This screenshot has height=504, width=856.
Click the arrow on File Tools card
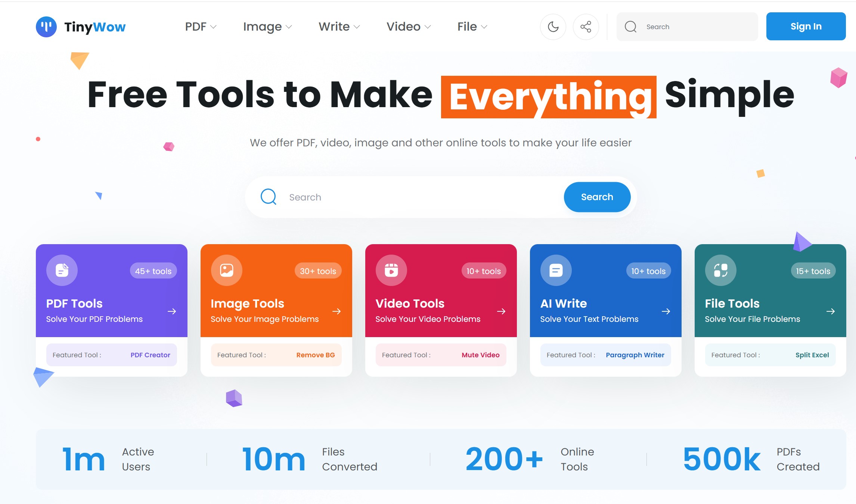tap(831, 311)
